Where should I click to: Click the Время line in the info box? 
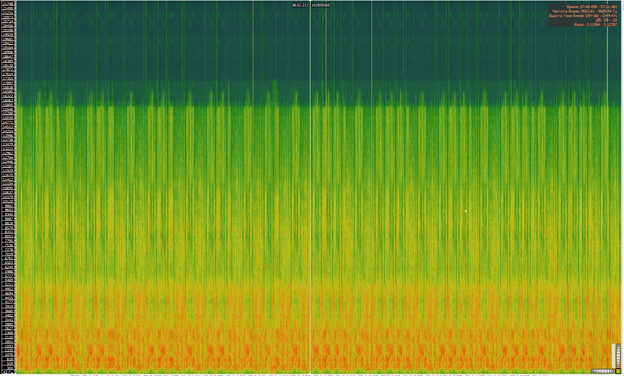pos(592,7)
